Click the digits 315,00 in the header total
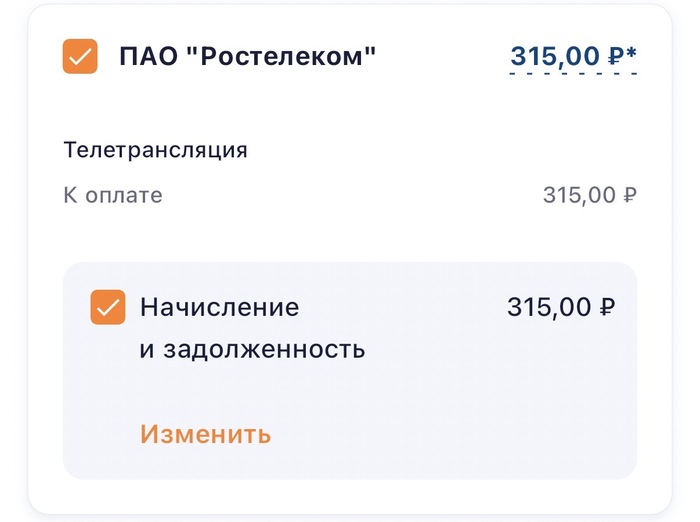Image resolution: width=700 pixels, height=522 pixels. click(x=555, y=56)
